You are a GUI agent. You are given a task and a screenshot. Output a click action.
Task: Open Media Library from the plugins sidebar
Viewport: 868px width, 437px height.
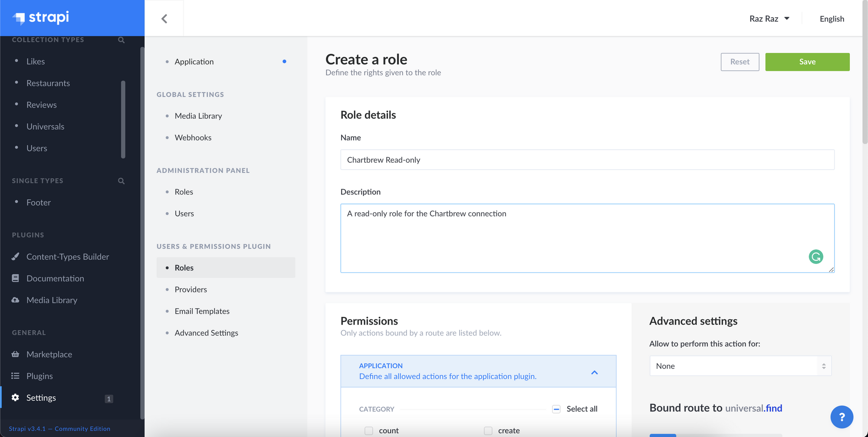click(x=51, y=300)
